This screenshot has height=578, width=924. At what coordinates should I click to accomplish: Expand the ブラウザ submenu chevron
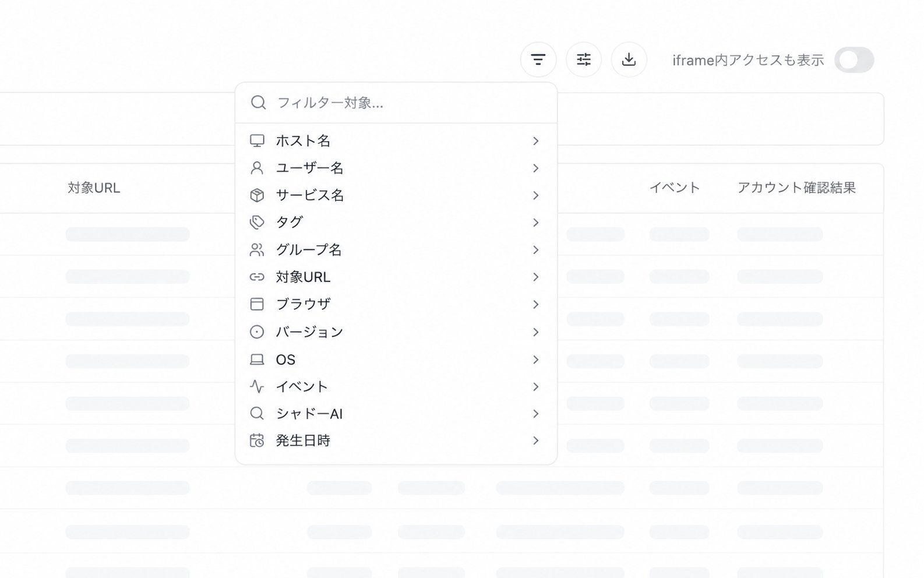point(535,304)
